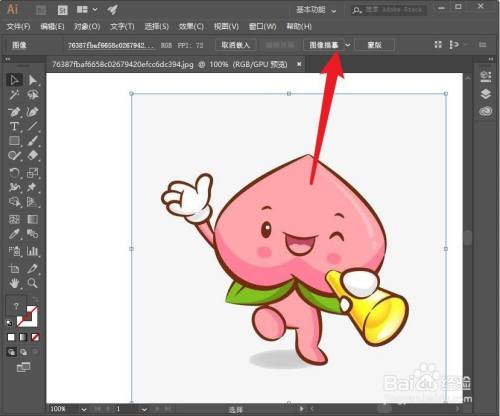Viewport: 500px width, 416px height.
Task: Select the Eyedropper tool
Action: (x=14, y=234)
